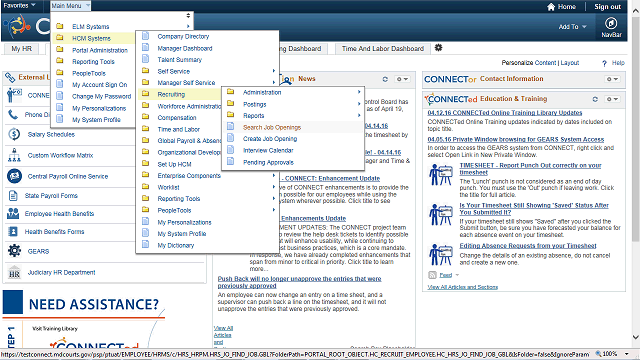Open 04.05.16 Private Window browsing article
The width and height of the screenshot is (640, 360).
point(516,139)
